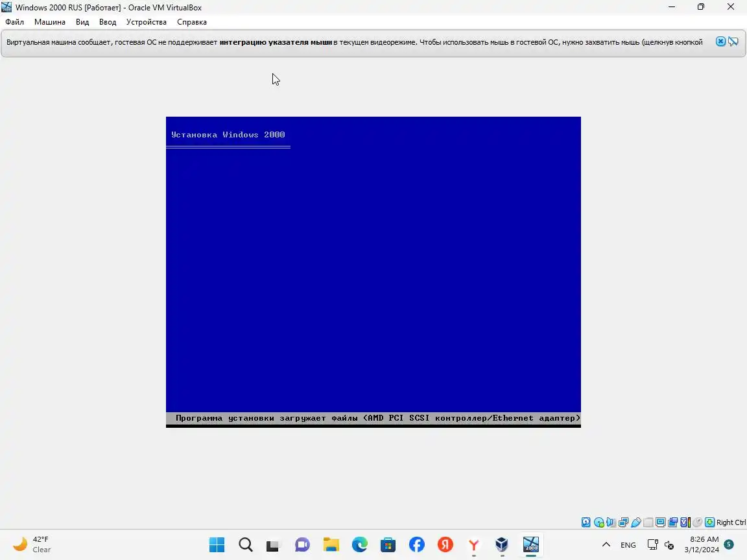Open the Справка menu

(x=192, y=22)
